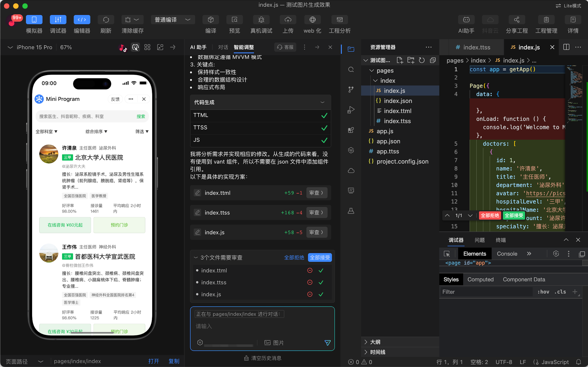Review index.ttss changes with 审查
Viewport: 588px width, 367px height.
317,212
